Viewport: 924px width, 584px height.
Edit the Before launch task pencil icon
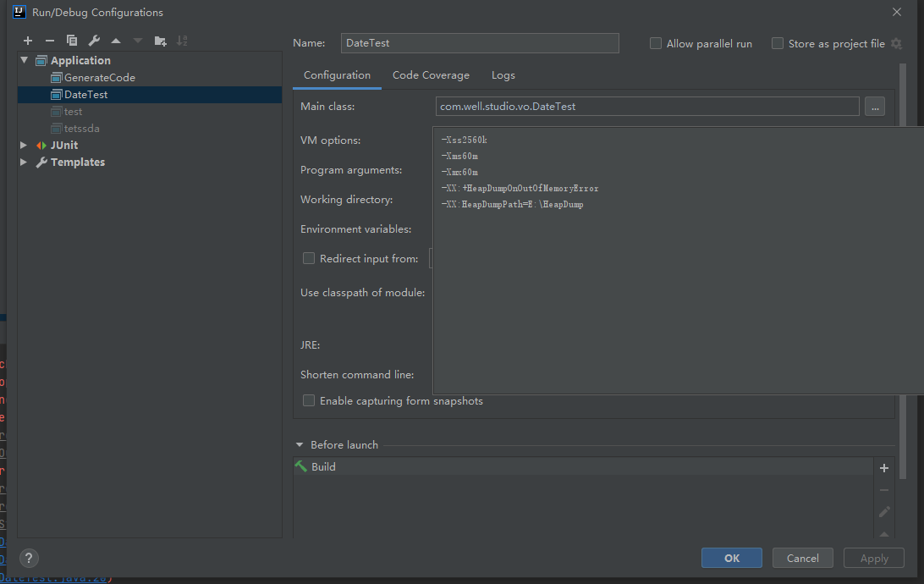[x=884, y=512]
